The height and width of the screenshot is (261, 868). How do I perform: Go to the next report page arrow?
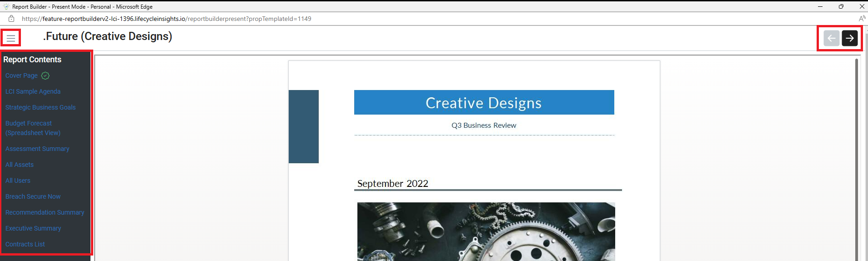(x=849, y=38)
